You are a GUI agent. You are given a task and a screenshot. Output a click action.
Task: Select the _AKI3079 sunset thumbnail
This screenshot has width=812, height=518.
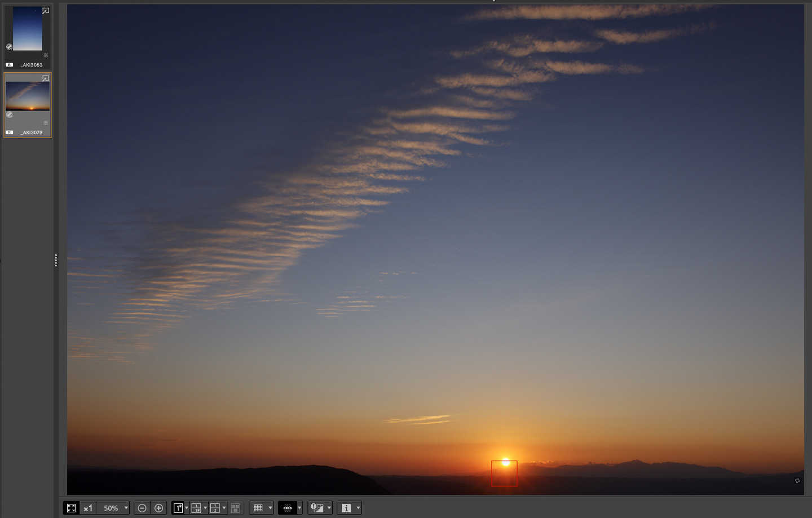28,96
